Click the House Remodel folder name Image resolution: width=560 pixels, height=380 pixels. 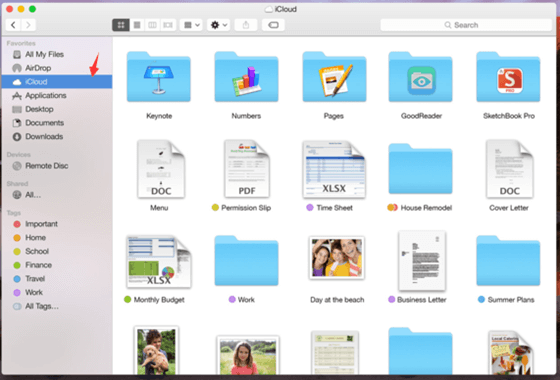pyautogui.click(x=426, y=208)
